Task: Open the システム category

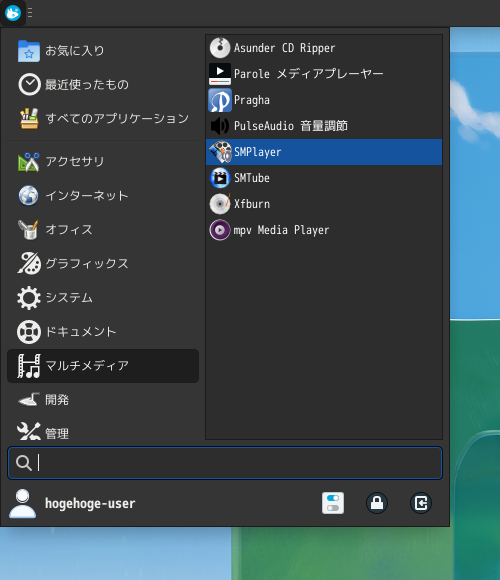Action: tap(103, 298)
